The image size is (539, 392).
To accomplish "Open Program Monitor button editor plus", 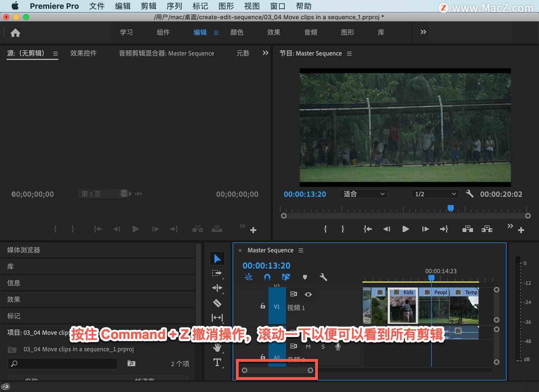I will 521,230.
